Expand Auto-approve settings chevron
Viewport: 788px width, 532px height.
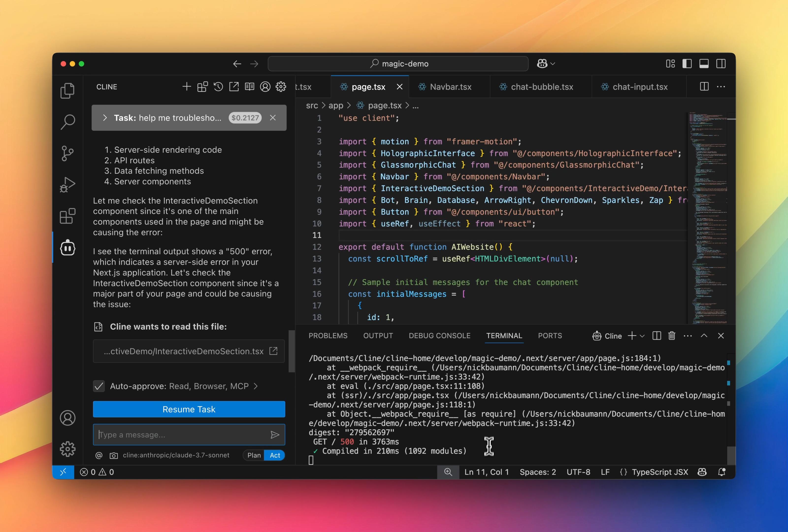(256, 386)
